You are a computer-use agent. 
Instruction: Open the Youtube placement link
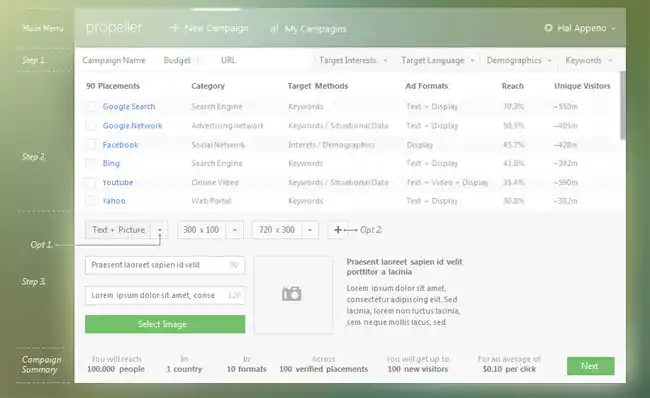pyautogui.click(x=118, y=182)
